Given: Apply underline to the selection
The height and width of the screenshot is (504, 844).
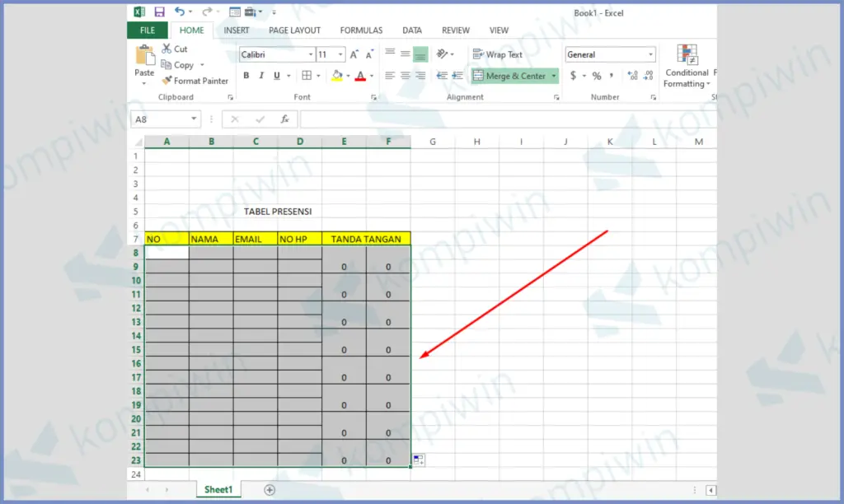Looking at the screenshot, I should (x=278, y=75).
